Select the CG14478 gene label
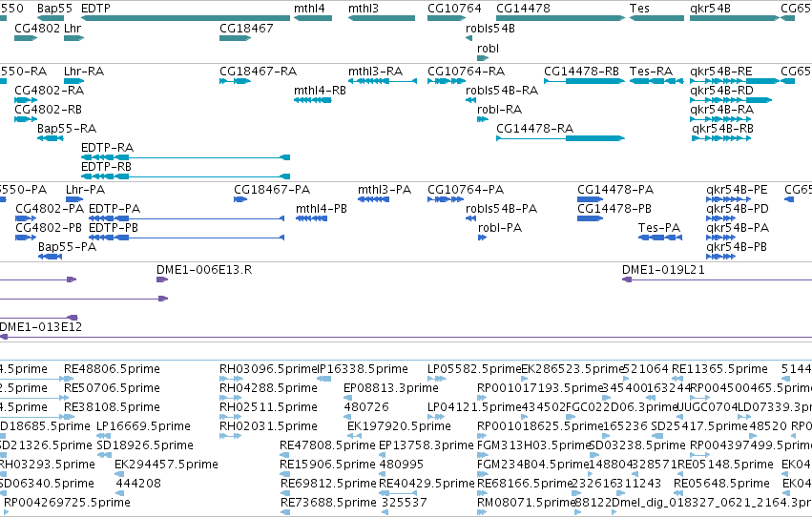812x517 pixels. coord(523,9)
